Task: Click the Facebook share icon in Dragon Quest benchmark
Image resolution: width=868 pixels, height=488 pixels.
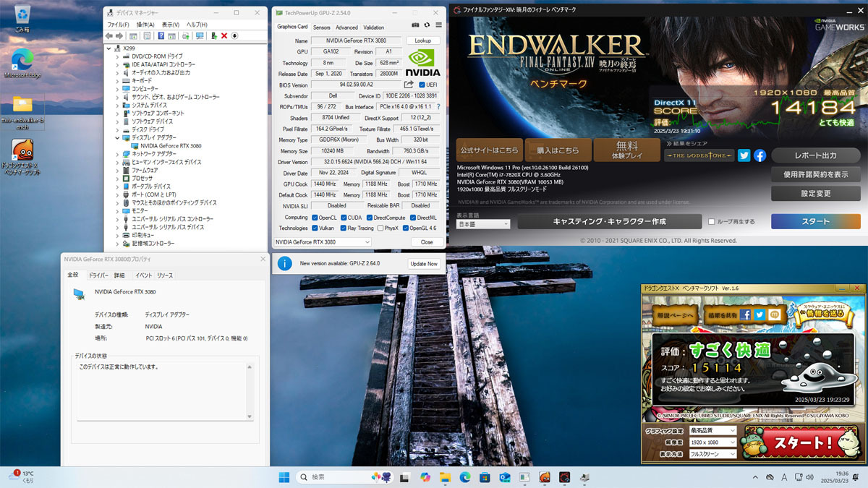Action: [746, 314]
